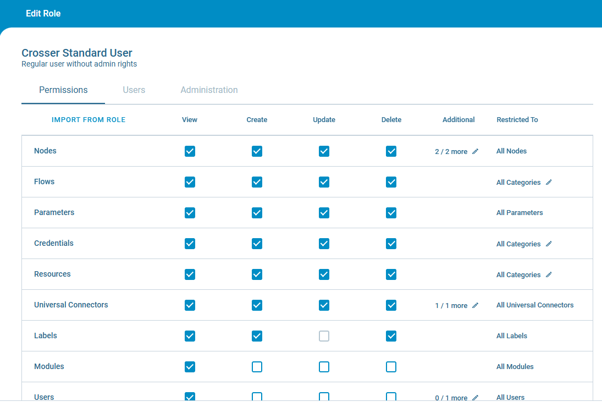Enable Update permission for Labels
602x407 pixels.
(324, 336)
